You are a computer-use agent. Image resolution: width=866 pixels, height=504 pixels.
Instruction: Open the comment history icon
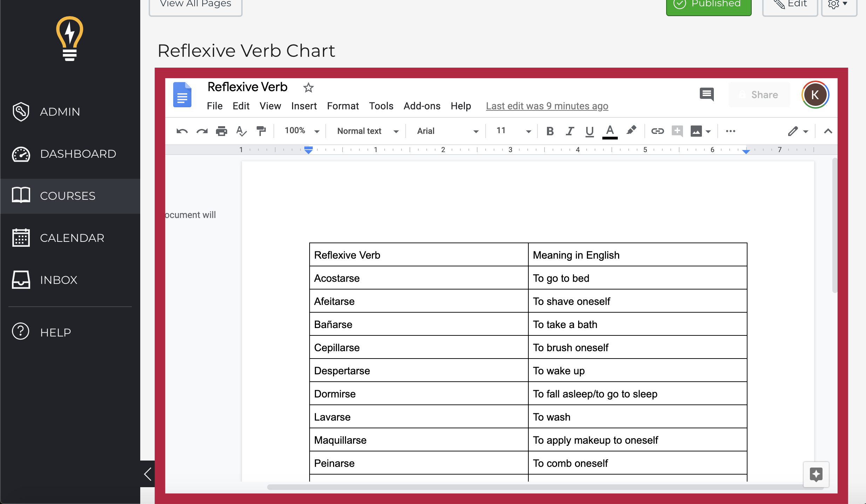click(706, 94)
